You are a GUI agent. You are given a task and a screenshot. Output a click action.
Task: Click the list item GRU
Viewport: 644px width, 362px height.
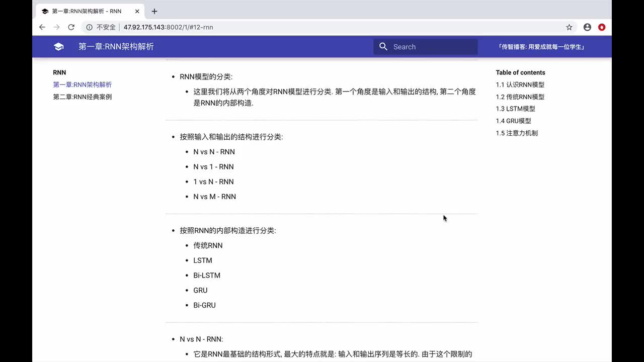[200, 290]
